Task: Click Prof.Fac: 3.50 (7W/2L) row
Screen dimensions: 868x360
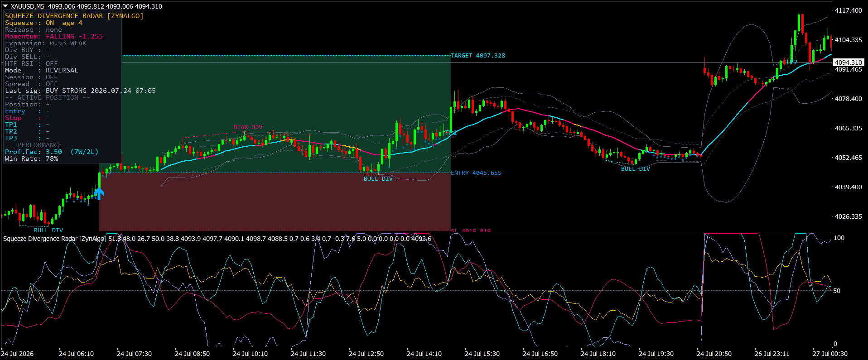Action: tap(52, 152)
